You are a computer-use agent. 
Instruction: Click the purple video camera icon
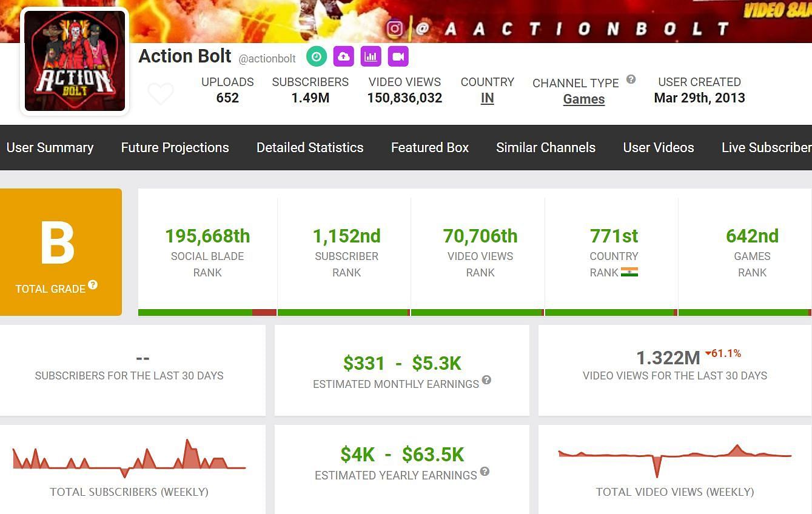coord(398,56)
